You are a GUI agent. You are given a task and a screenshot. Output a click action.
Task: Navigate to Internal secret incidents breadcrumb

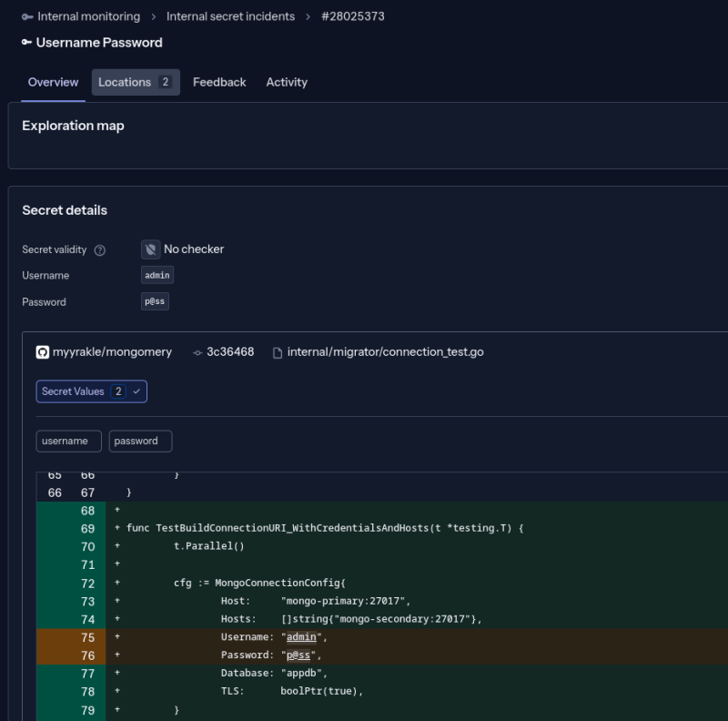click(x=230, y=16)
